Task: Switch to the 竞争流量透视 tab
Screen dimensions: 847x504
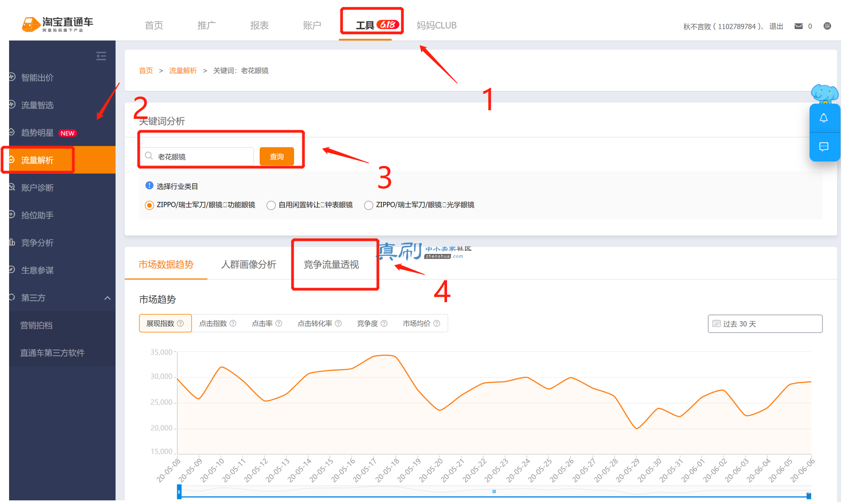Action: pyautogui.click(x=331, y=264)
